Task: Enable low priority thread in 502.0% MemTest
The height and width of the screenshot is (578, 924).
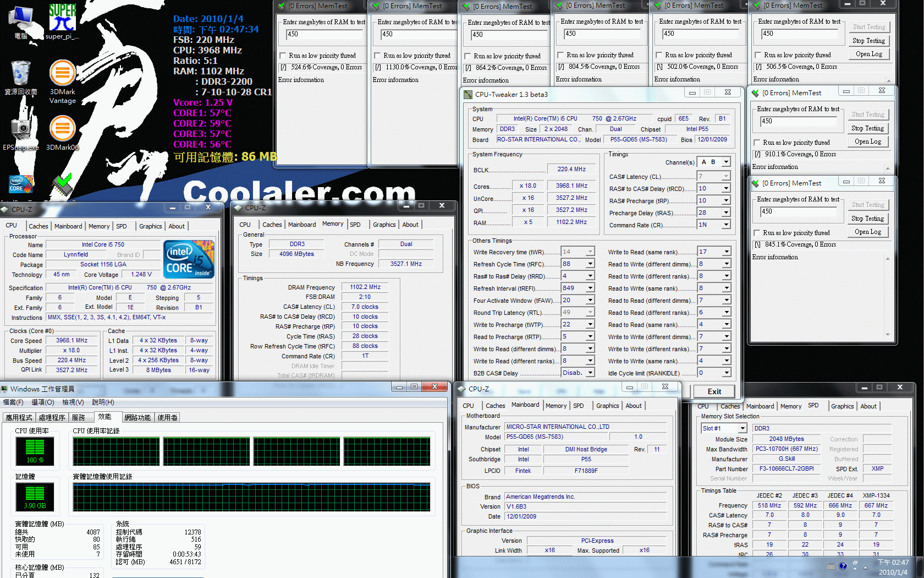Action: click(659, 55)
